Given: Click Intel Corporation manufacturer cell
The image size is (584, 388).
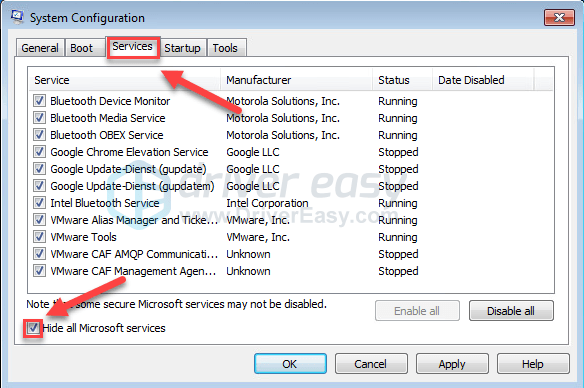Looking at the screenshot, I should (267, 203).
